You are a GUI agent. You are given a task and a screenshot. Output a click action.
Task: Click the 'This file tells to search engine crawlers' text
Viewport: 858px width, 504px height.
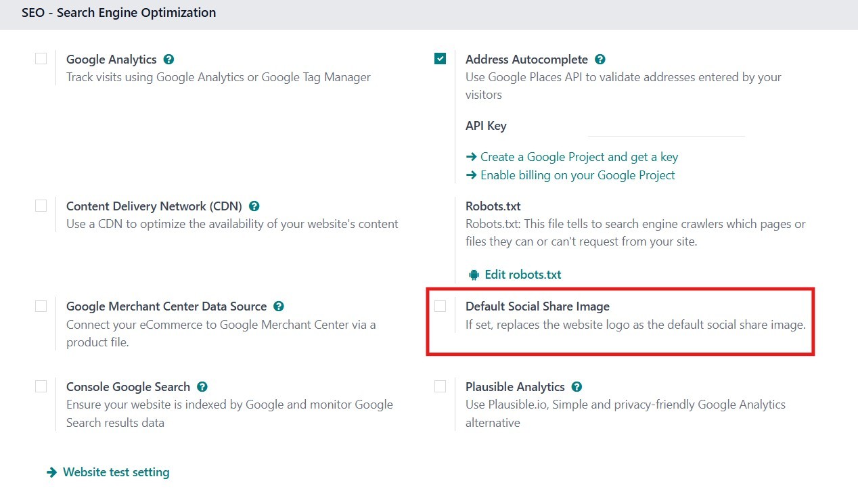click(x=636, y=233)
